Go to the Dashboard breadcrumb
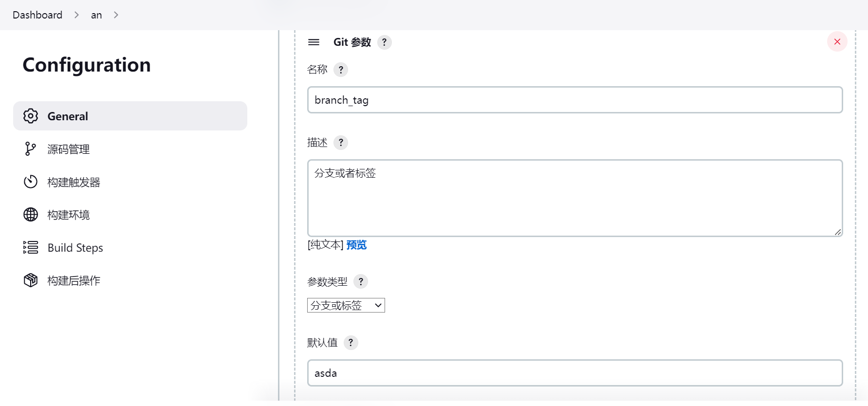Image resolution: width=868 pixels, height=406 pixels. click(x=37, y=15)
